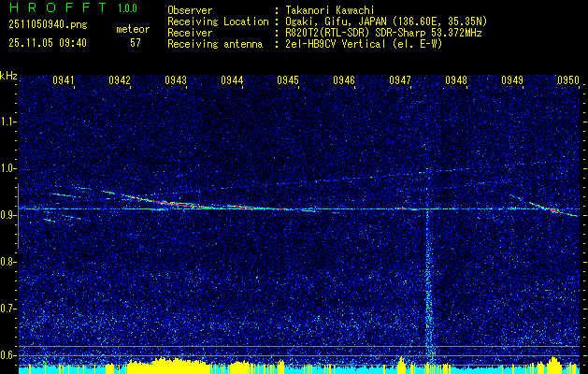The image size is (588, 374).
Task: Click the 0949 time axis marker
Action: tap(512, 80)
